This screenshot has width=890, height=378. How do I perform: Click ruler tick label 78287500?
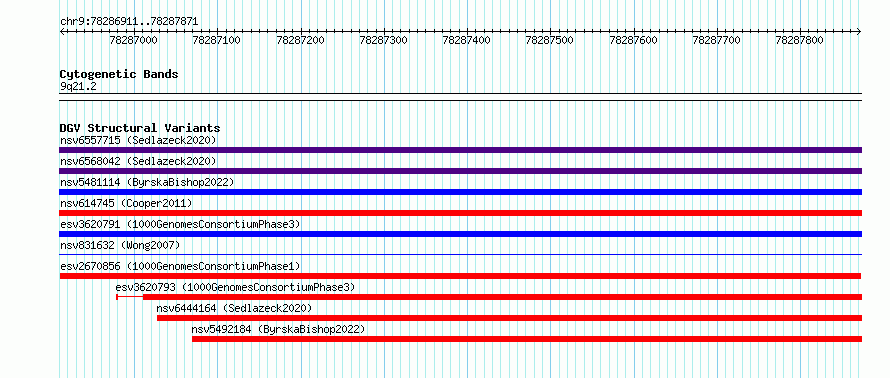coord(550,40)
